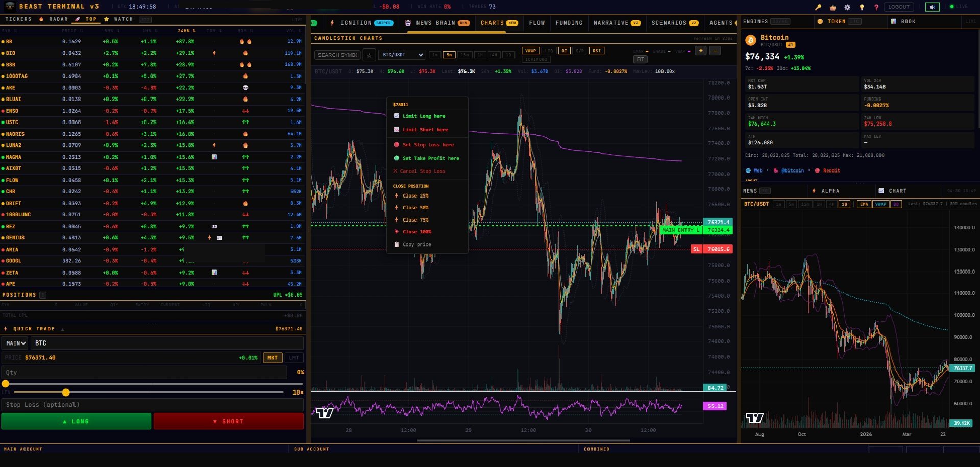Screen dimensions: 980x467
Task: Open the help question mark icon
Action: (876, 7)
